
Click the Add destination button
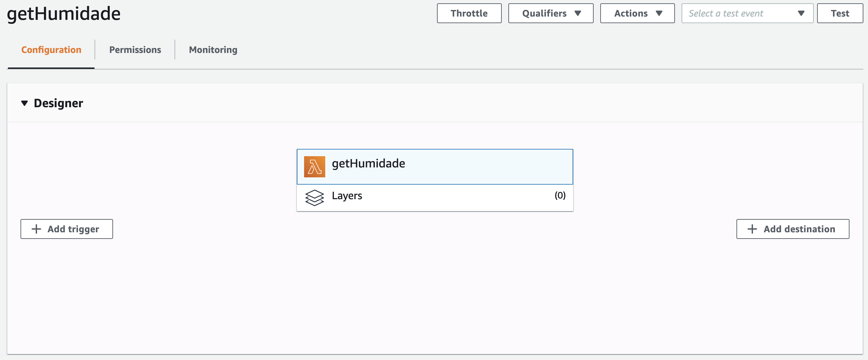pos(792,229)
